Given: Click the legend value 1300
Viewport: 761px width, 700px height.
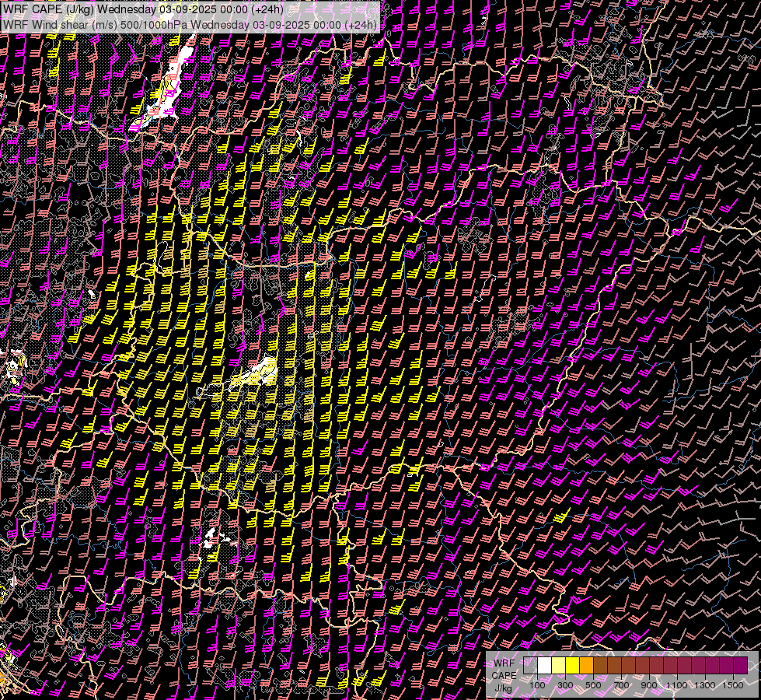Looking at the screenshot, I should tap(705, 685).
